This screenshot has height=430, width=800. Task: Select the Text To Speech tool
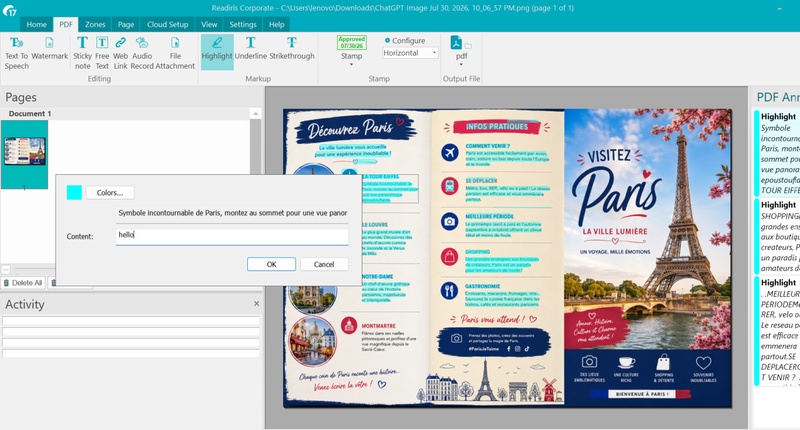[x=16, y=53]
